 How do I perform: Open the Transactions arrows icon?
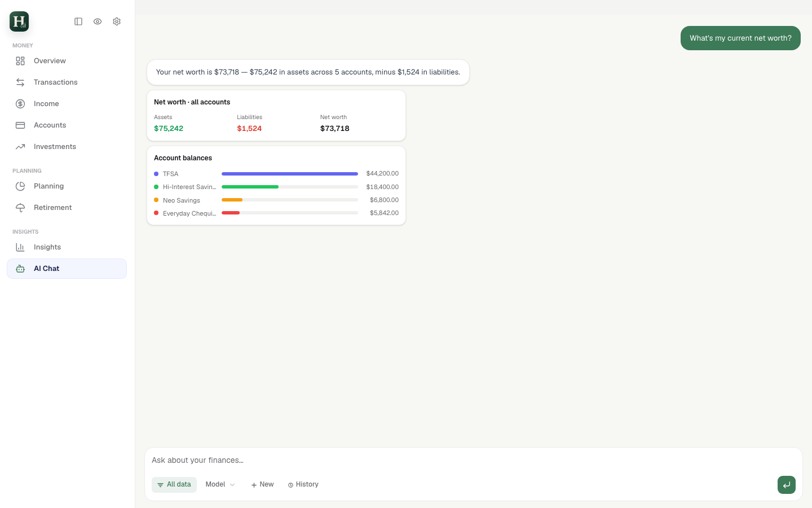[20, 82]
